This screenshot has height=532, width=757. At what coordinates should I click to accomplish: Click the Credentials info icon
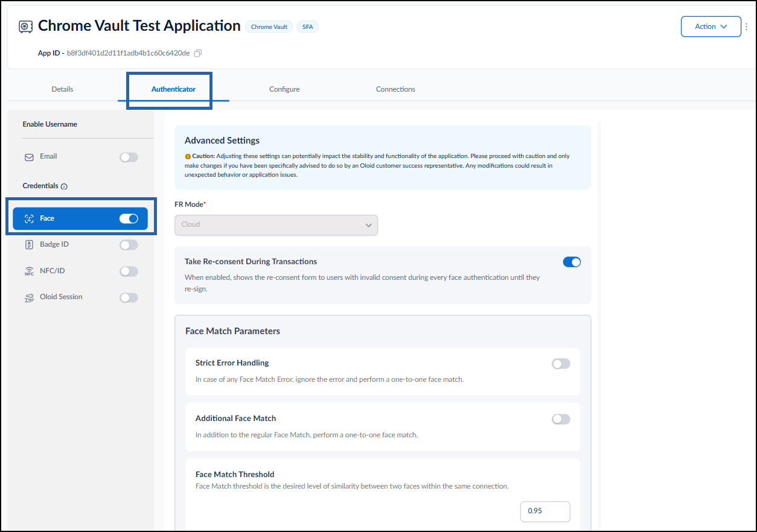pos(64,186)
